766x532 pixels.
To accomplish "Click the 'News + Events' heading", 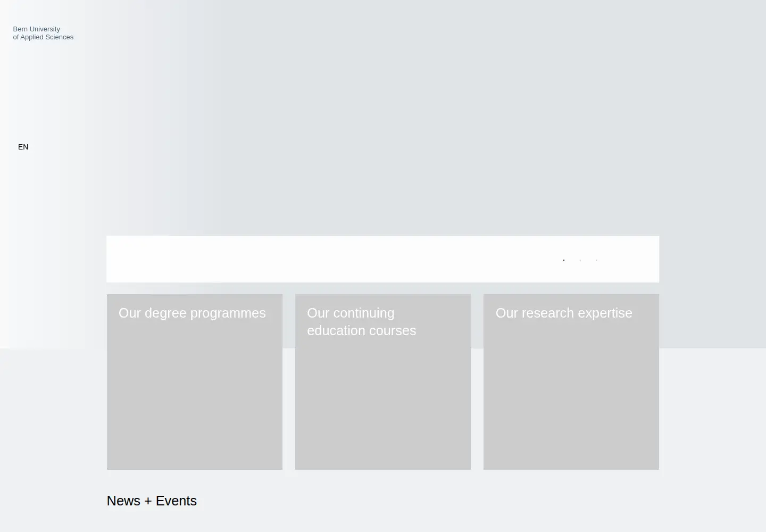I will pos(152,501).
